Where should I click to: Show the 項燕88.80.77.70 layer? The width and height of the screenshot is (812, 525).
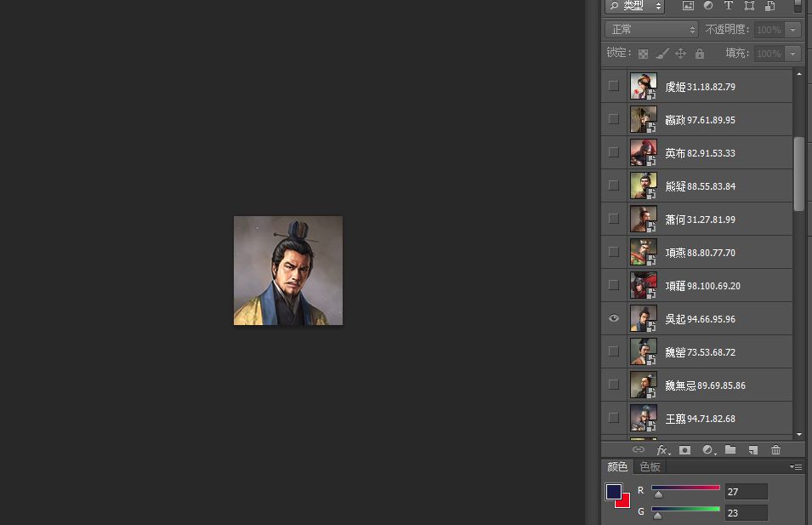pos(614,252)
